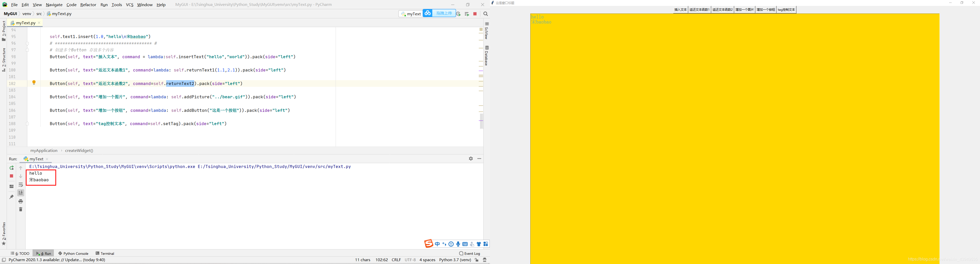
Task: Open Sogou soft keyboard icon
Action: (x=465, y=244)
